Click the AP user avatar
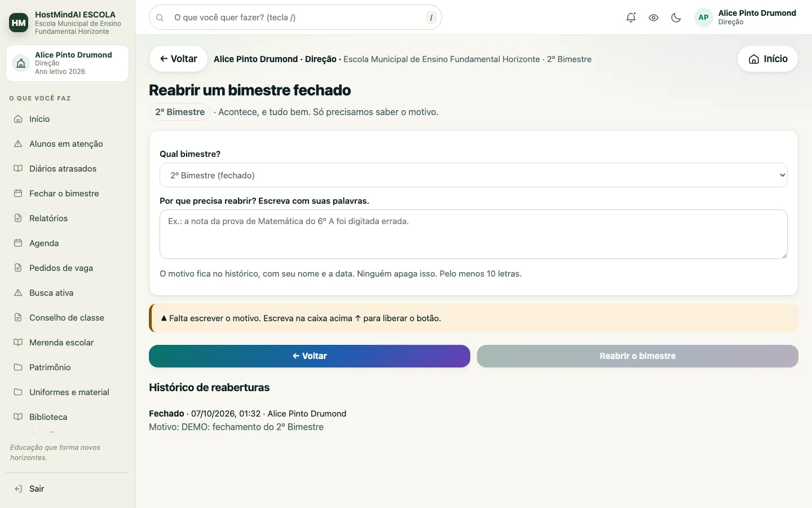The height and width of the screenshot is (508, 812). coord(704,17)
